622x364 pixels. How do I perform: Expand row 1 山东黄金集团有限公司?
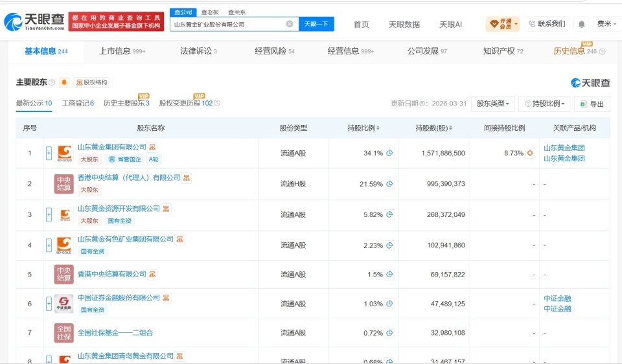[49, 153]
